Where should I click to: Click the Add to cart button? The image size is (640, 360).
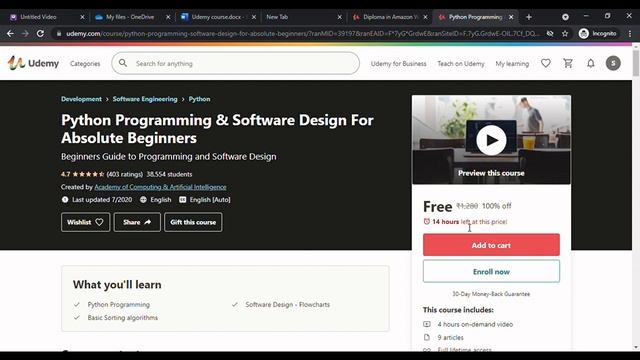coord(491,245)
